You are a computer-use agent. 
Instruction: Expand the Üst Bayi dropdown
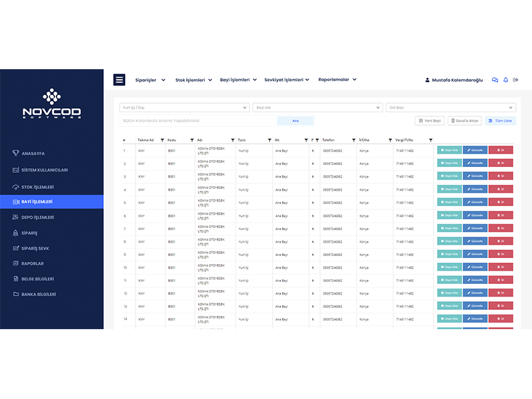pyautogui.click(x=450, y=107)
